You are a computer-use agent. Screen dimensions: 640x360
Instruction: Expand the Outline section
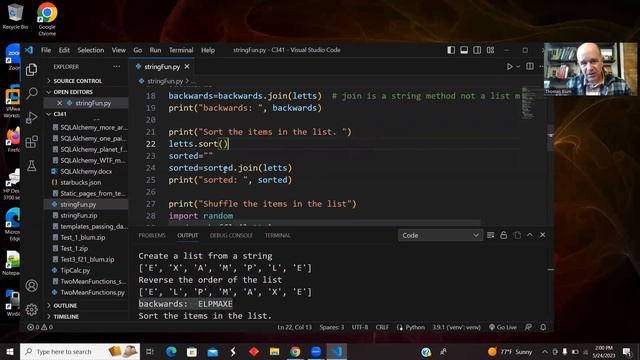(86, 305)
